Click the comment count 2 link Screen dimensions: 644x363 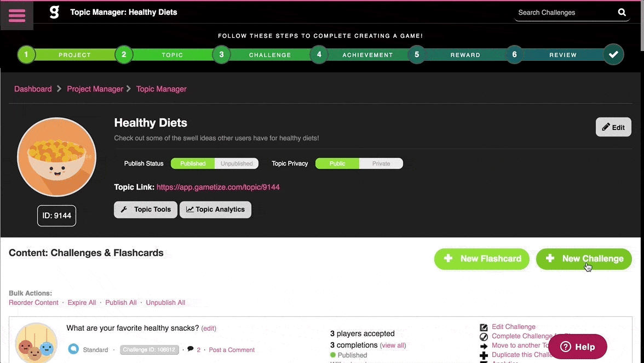click(x=198, y=350)
